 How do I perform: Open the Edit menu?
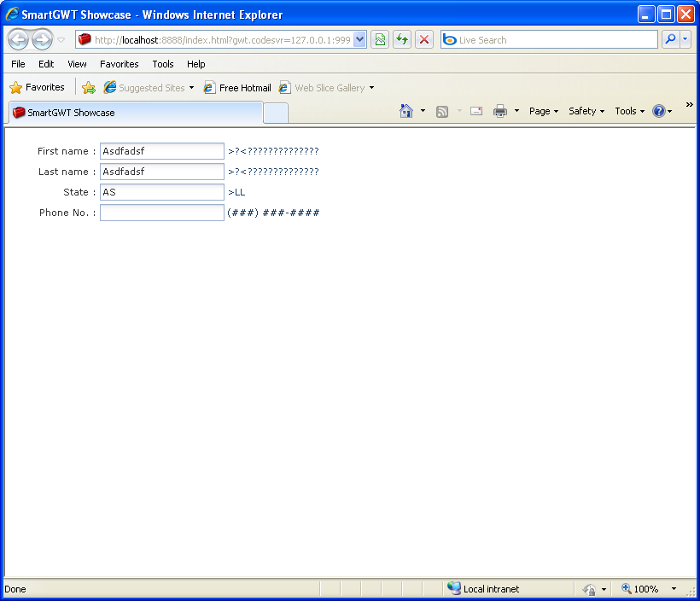point(46,64)
